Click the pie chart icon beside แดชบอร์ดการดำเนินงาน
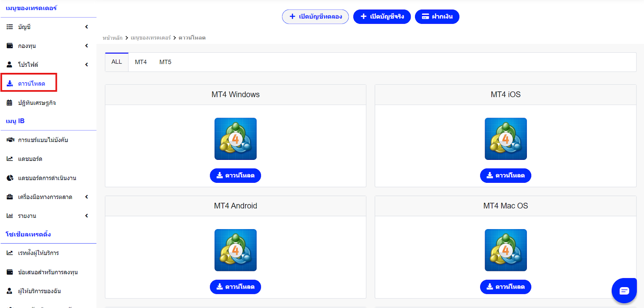 10,178
